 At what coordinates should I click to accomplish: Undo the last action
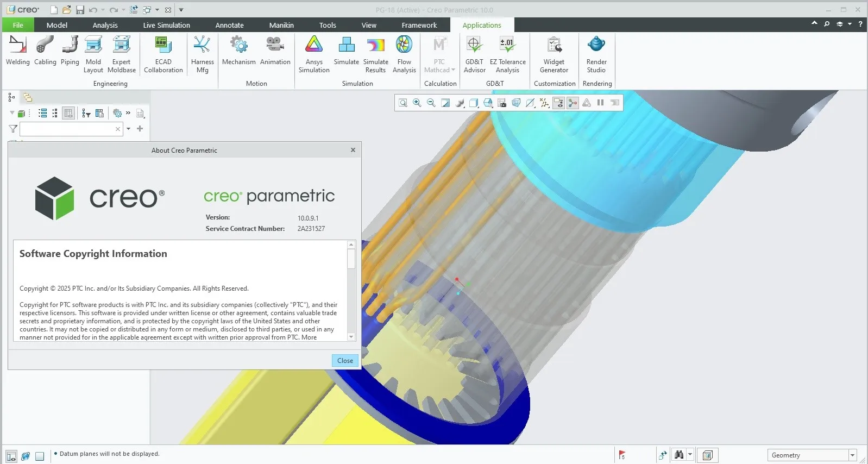(93, 10)
